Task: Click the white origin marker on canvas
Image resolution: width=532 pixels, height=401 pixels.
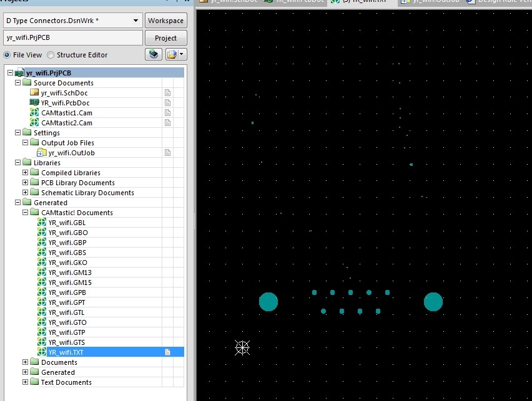Action: tap(242, 348)
